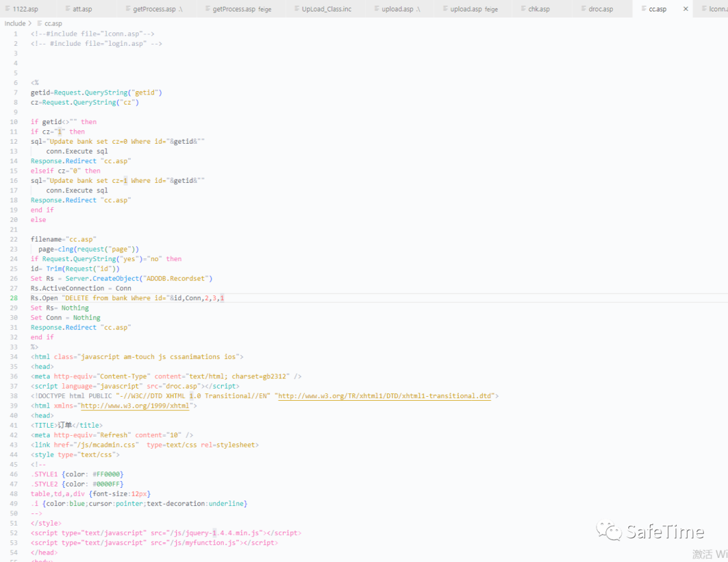Click the cz=Request.QueryString("cz") line

(x=84, y=103)
